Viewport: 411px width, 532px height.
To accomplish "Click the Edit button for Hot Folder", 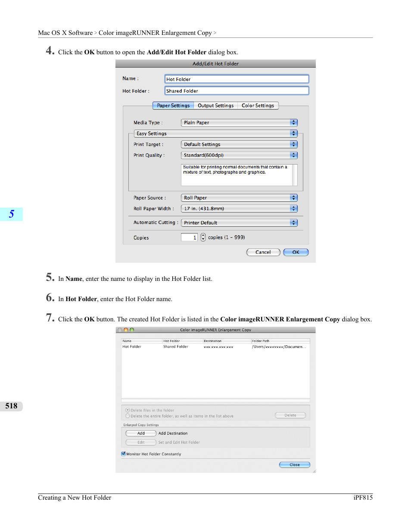I will [x=141, y=442].
